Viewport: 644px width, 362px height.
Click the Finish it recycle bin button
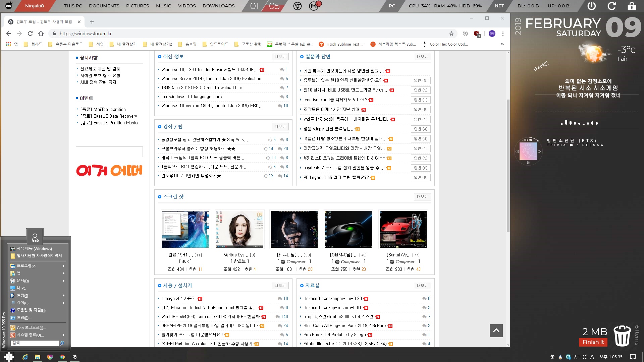(x=593, y=342)
